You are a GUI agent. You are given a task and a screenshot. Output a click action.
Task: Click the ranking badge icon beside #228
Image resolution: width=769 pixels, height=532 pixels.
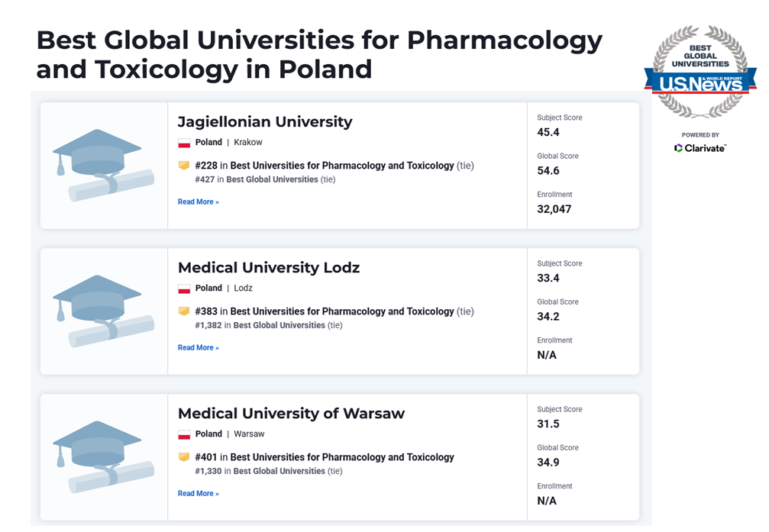tap(184, 165)
